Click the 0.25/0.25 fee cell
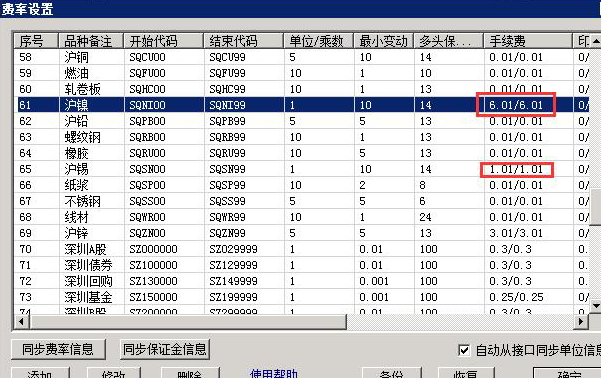This screenshot has height=378, width=601. coord(516,297)
